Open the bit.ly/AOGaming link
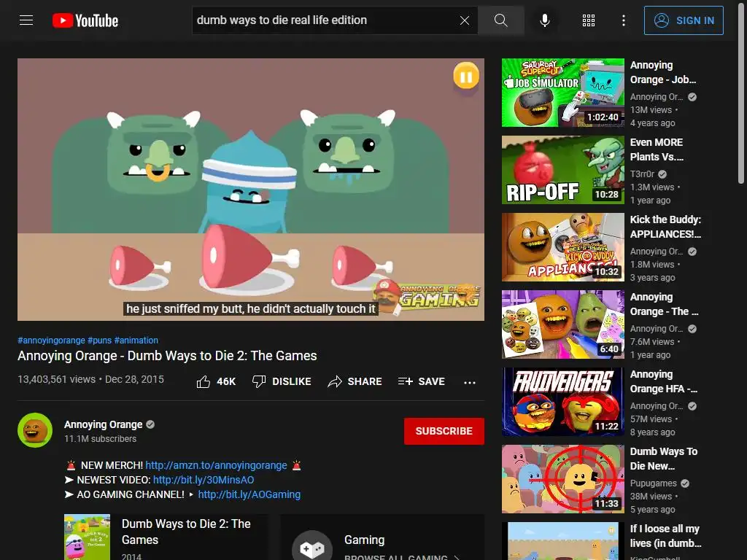Screen dimensions: 747x560 tap(249, 495)
